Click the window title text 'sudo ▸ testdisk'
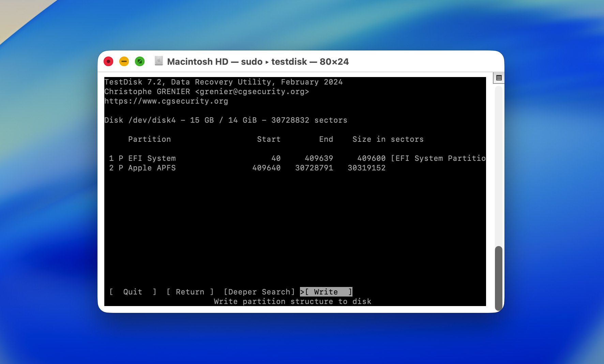The height and width of the screenshot is (364, 604). tap(274, 62)
